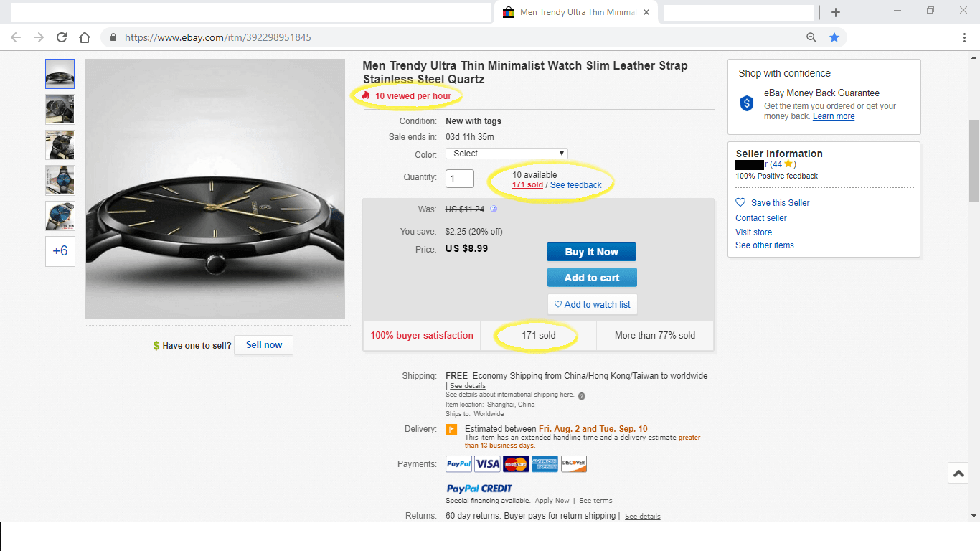Viewport: 980px width, 551px height.
Task: Click the Quantity input field
Action: pyautogui.click(x=460, y=178)
